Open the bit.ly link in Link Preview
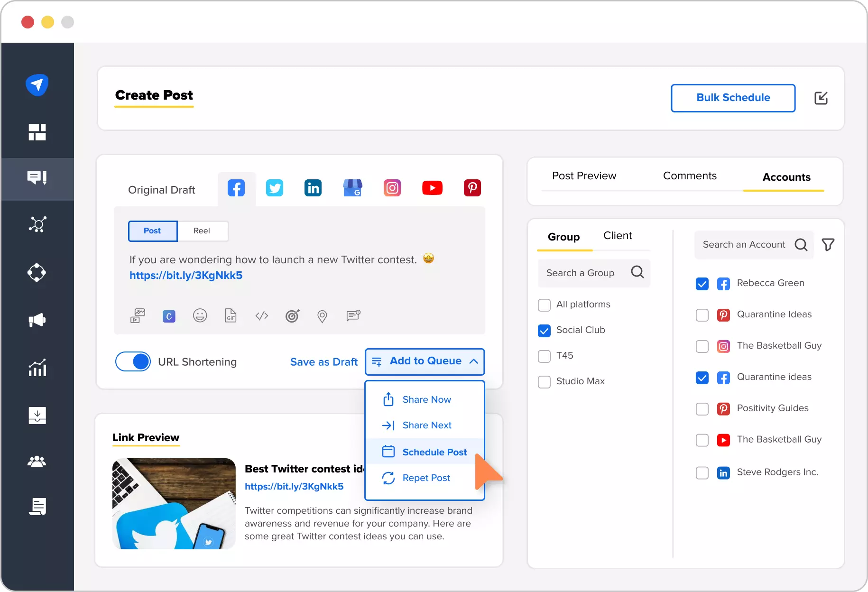This screenshot has width=868, height=592. coord(294,487)
